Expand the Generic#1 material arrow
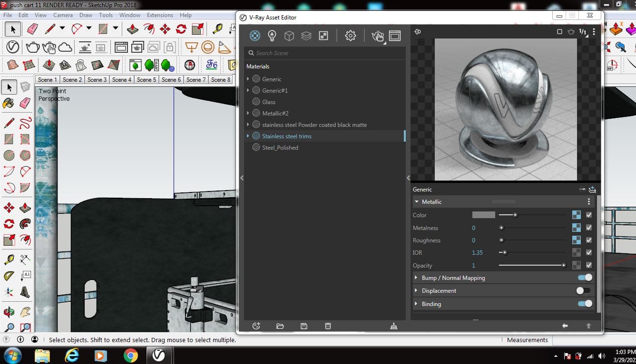636x364 pixels. pyautogui.click(x=248, y=90)
